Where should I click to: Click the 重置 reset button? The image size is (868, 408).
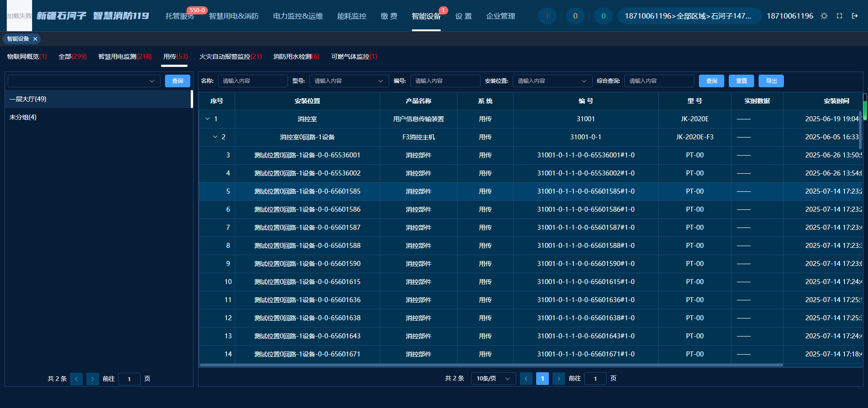(x=741, y=81)
